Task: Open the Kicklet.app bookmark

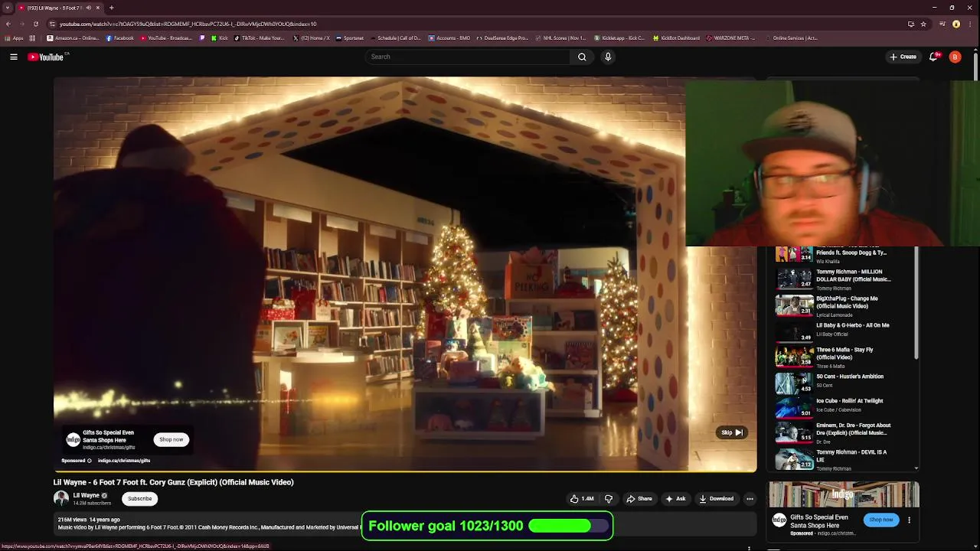Action: click(x=620, y=37)
